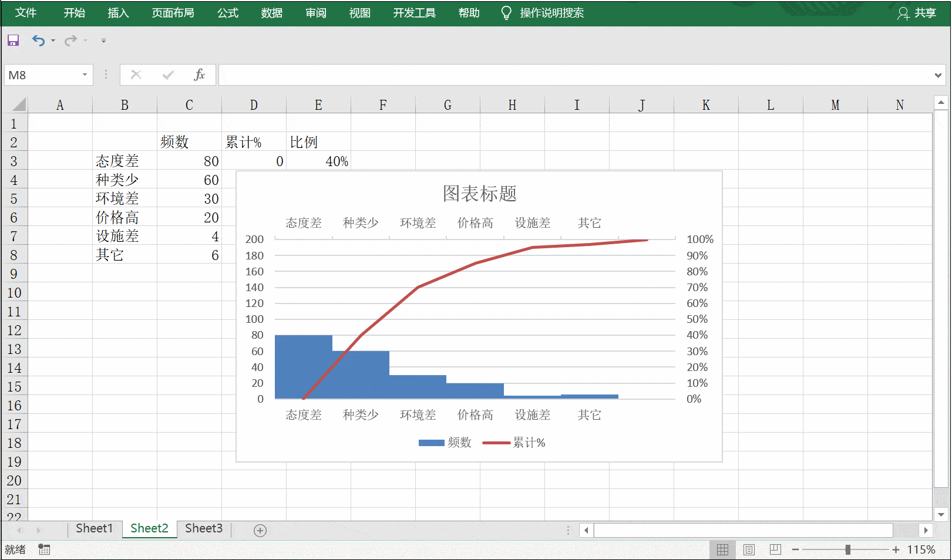
Task: Click the macro recording icon in status bar
Action: [x=44, y=549]
